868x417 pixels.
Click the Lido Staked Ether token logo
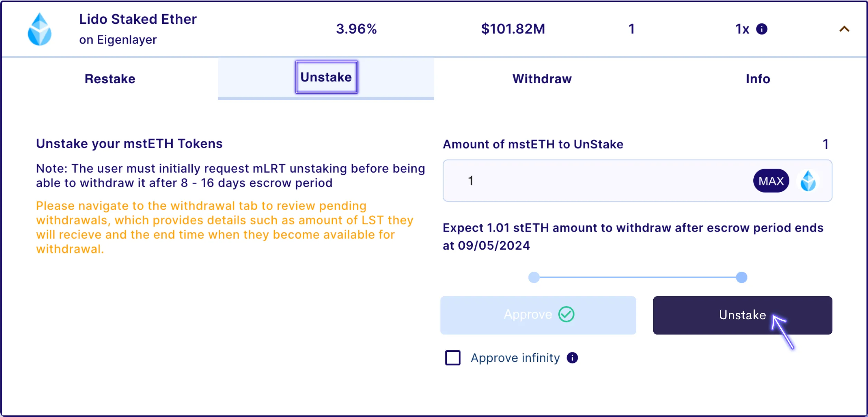40,29
